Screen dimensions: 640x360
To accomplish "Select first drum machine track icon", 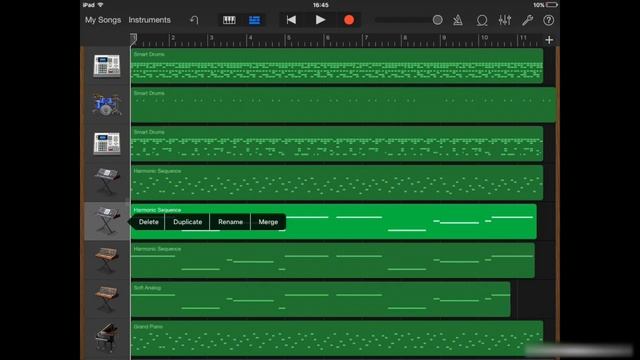I will click(x=107, y=66).
